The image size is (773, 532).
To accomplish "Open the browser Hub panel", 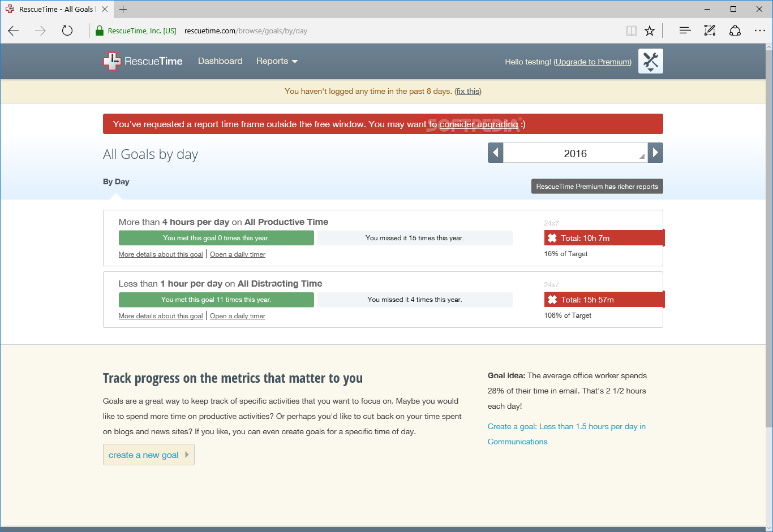I will pyautogui.click(x=685, y=31).
